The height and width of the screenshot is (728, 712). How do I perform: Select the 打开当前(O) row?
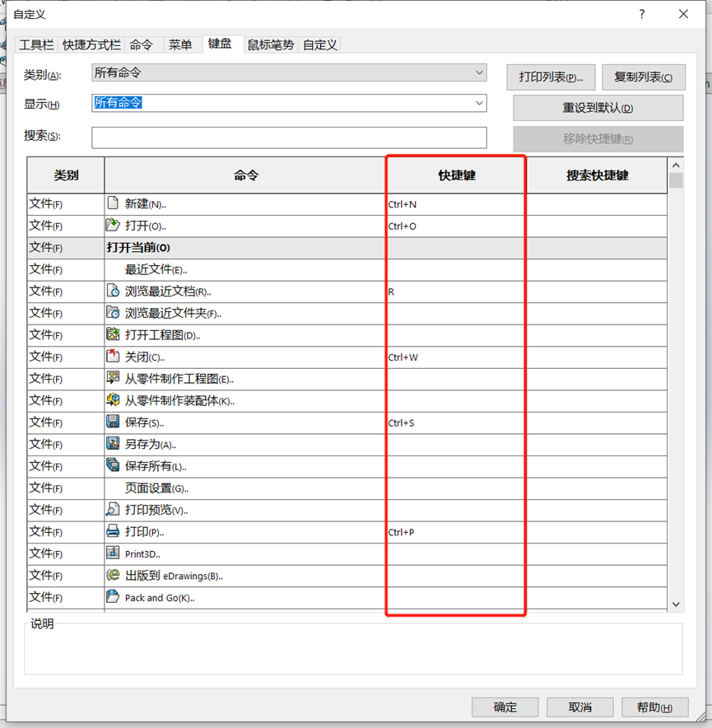(x=347, y=248)
